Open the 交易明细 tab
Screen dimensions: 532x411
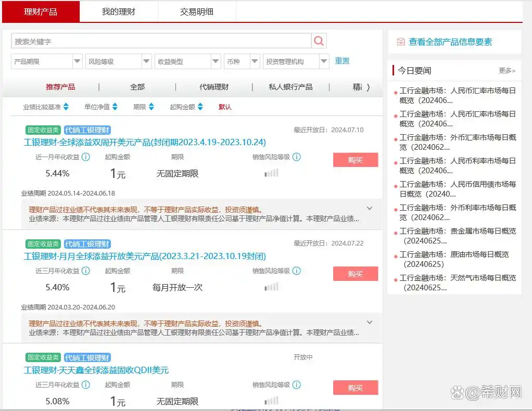(x=196, y=11)
